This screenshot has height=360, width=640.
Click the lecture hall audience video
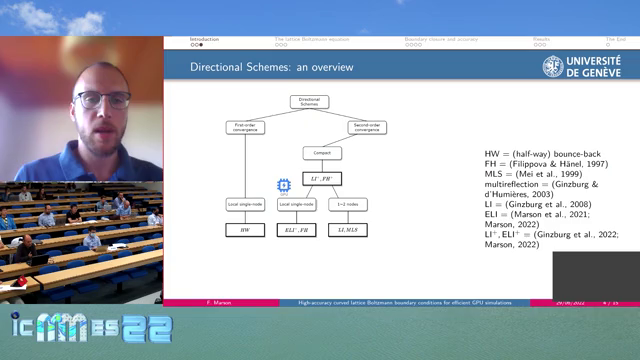82,243
